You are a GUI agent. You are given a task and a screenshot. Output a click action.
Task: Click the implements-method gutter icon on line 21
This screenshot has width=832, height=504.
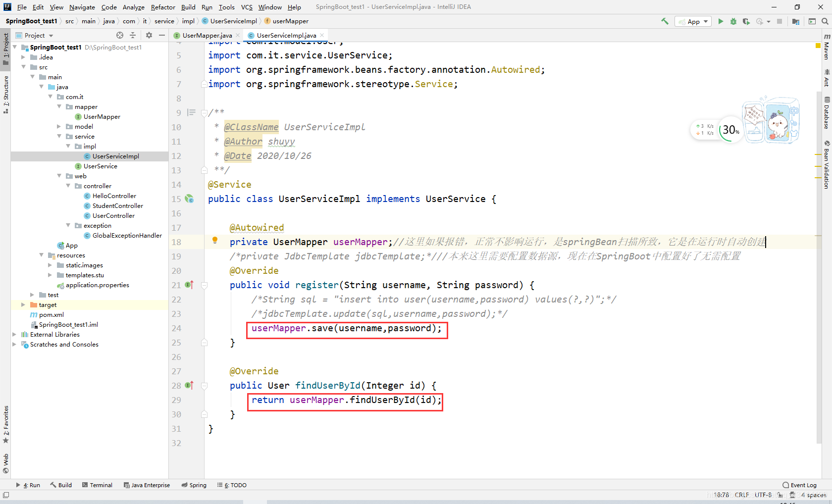[x=189, y=285]
